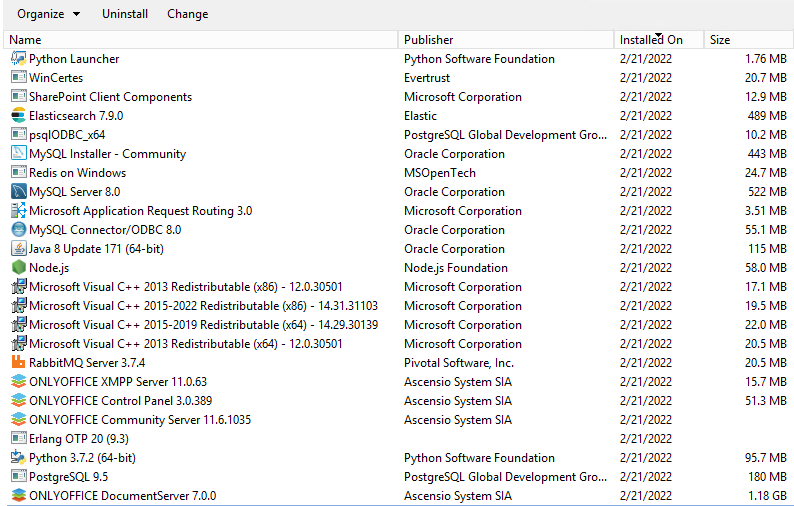The image size is (794, 506).
Task: Click the Pivotal Software, Inc. publisher cell
Action: [x=459, y=363]
